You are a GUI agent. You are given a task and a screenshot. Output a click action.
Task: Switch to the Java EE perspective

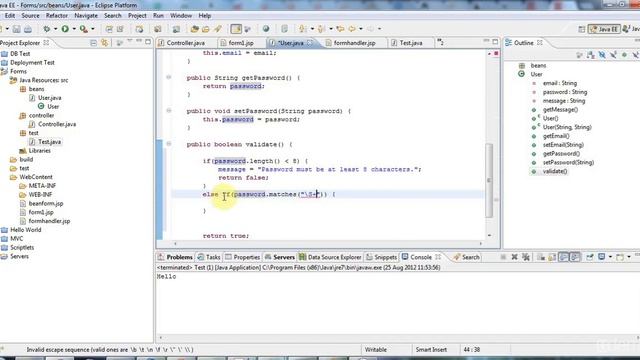click(604, 29)
